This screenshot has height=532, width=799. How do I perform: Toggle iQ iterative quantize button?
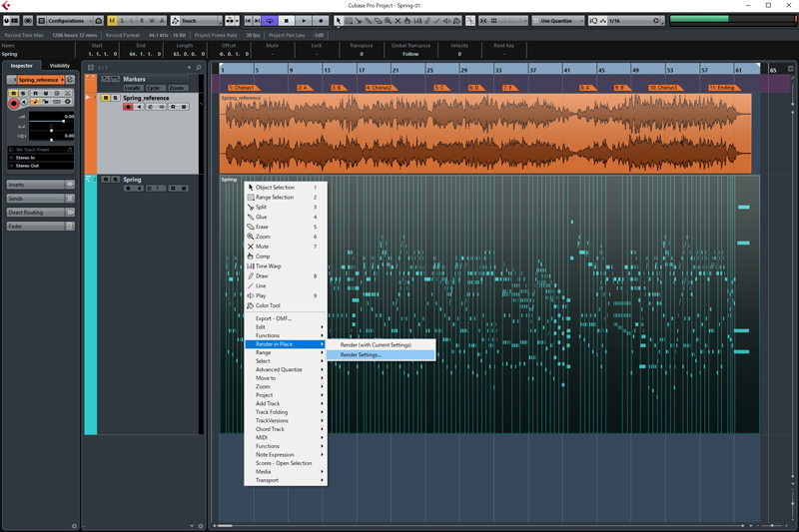click(593, 21)
